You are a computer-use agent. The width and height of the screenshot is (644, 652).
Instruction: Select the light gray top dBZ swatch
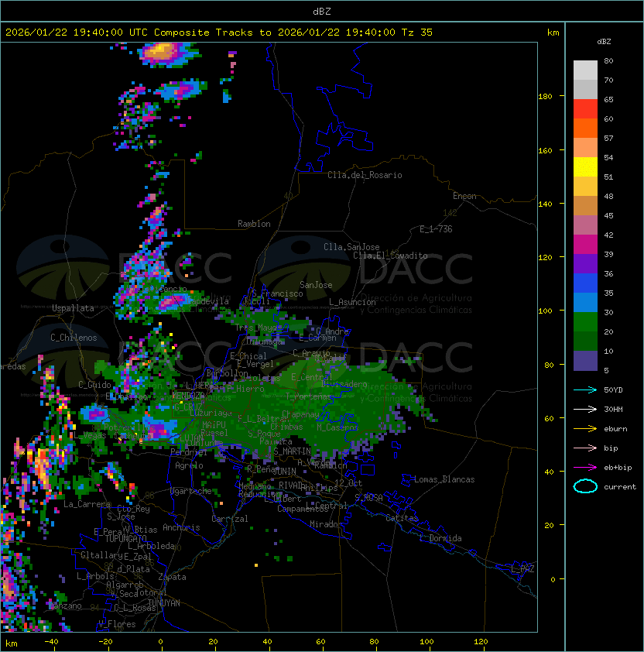(585, 70)
